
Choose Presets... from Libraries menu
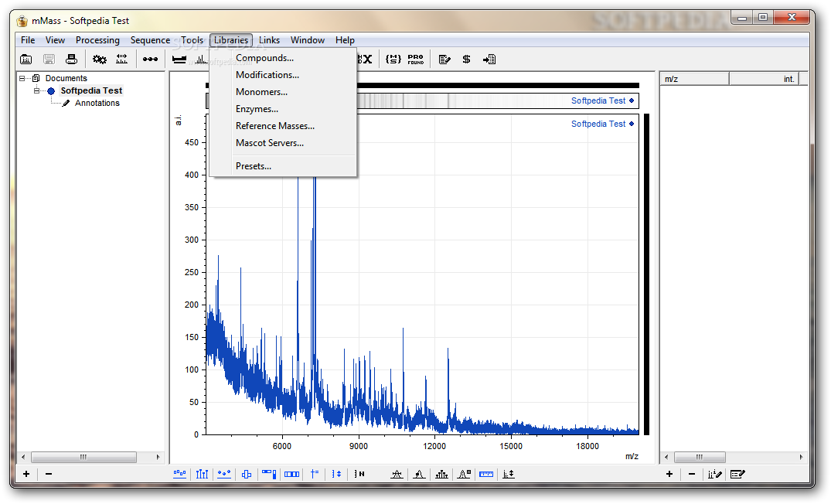(x=284, y=166)
